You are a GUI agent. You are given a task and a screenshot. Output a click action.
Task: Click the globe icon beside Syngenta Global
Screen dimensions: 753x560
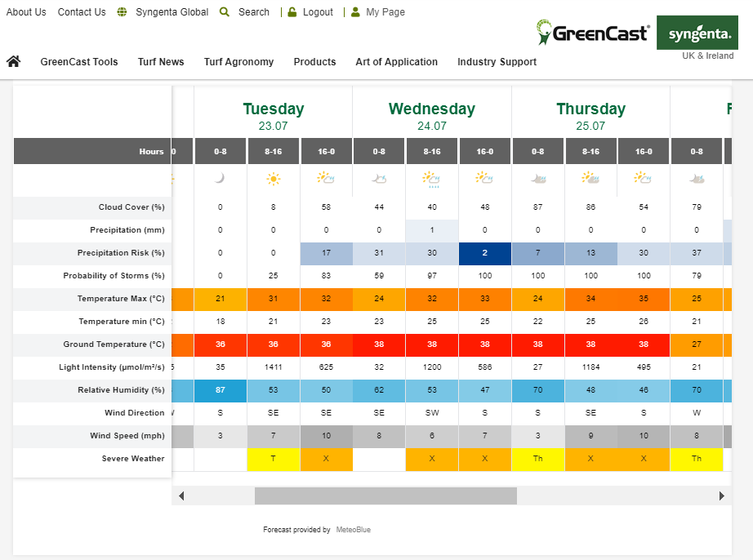[123, 12]
